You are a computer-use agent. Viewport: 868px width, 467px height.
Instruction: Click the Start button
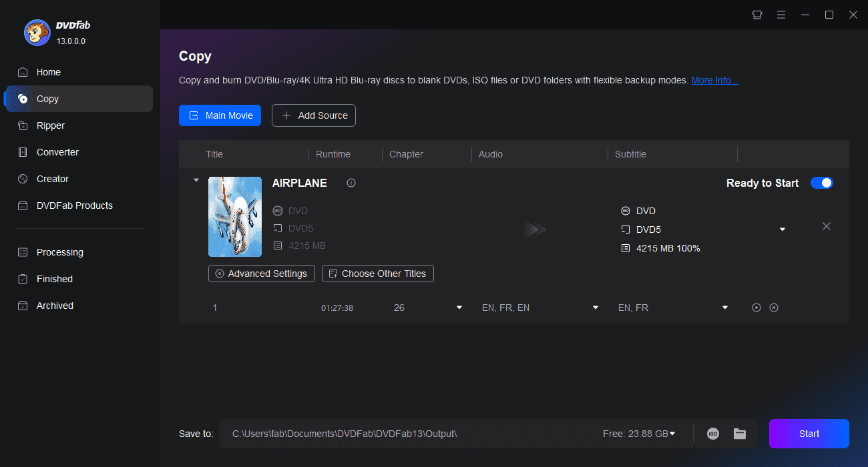pos(809,434)
